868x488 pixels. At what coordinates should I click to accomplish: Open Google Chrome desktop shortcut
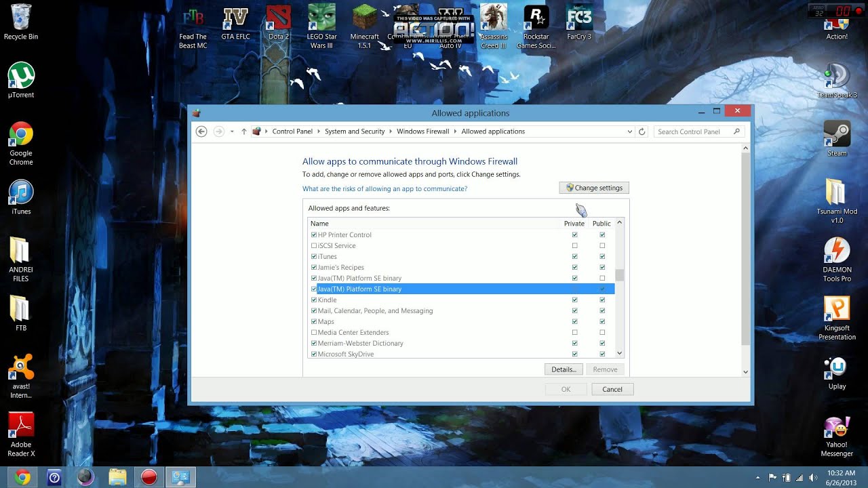[x=21, y=143]
